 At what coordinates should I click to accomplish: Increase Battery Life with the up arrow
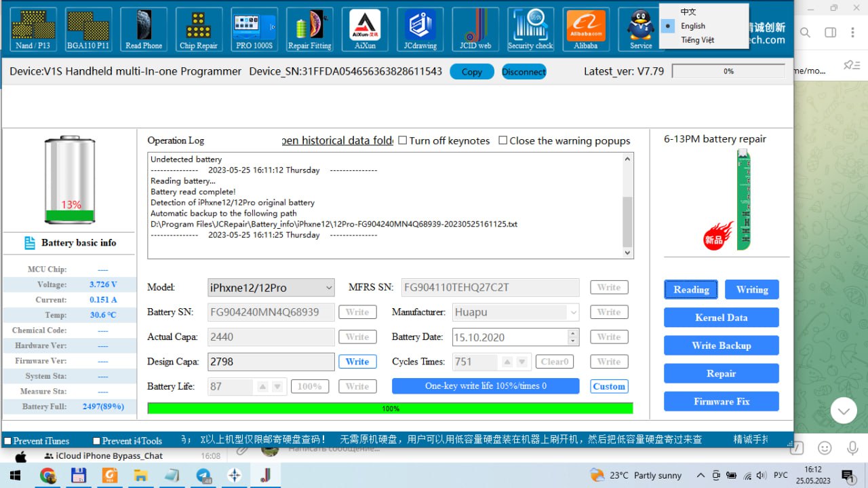pos(262,386)
